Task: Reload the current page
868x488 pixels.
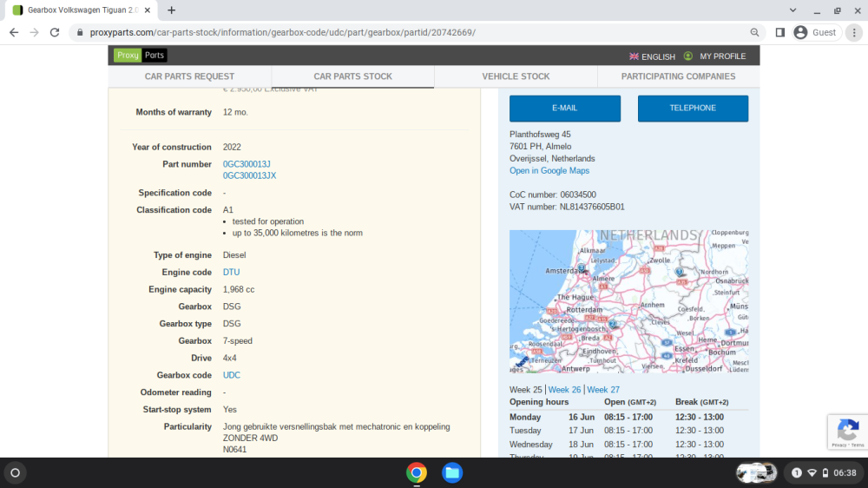Action: tap(55, 33)
